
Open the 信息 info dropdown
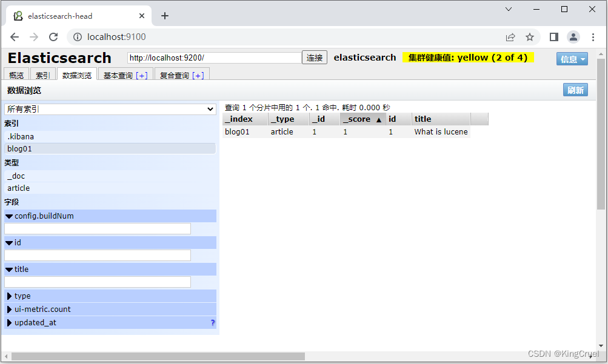(x=572, y=59)
